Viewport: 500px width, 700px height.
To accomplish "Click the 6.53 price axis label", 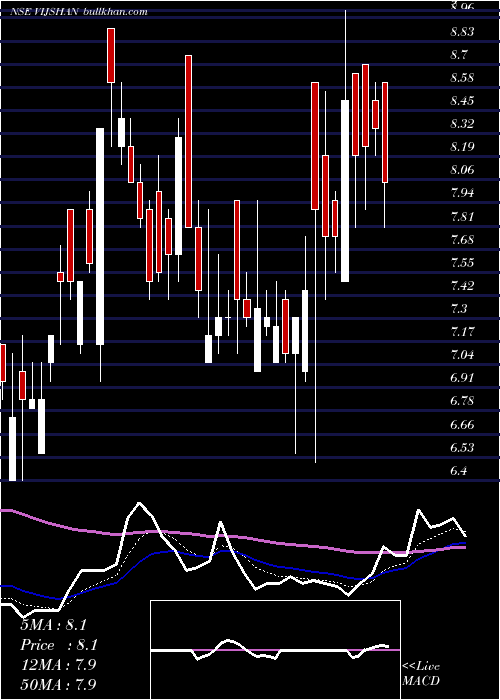I will (x=462, y=447).
